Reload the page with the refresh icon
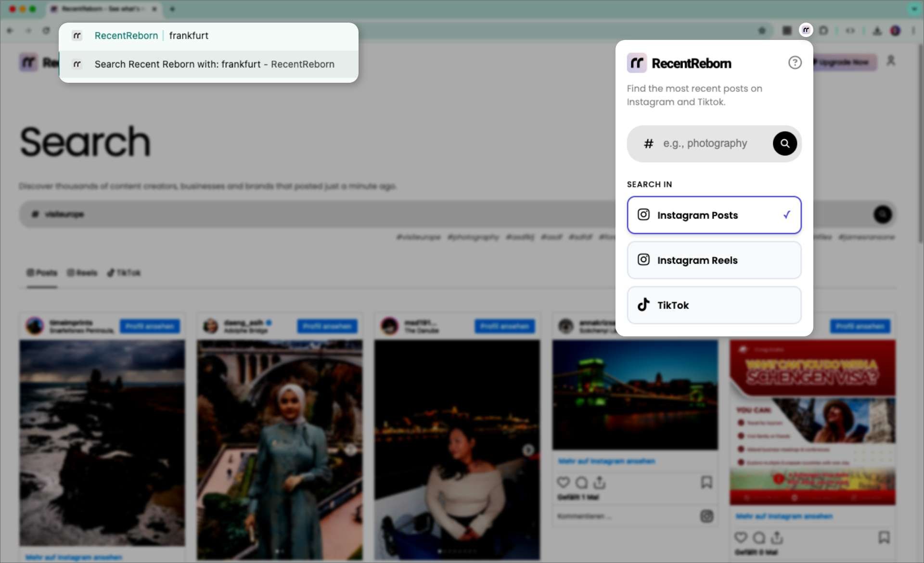This screenshot has width=924, height=563. [x=46, y=30]
